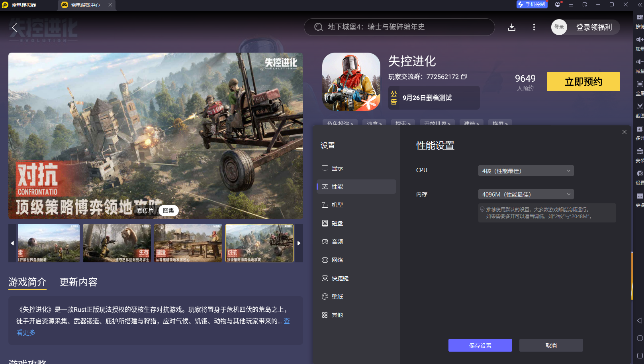Open the downloads icon beside search bar
Image resolution: width=644 pixels, height=364 pixels.
click(512, 27)
